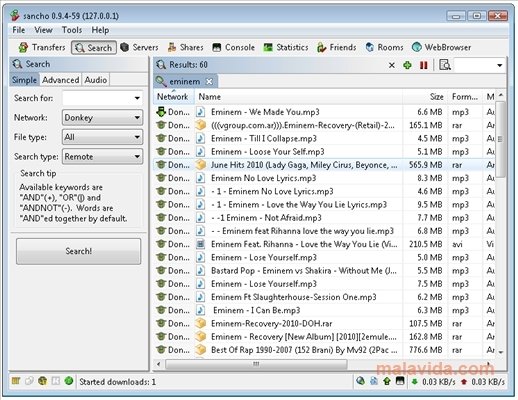Expand the Search for history dropdown arrow

click(x=137, y=98)
